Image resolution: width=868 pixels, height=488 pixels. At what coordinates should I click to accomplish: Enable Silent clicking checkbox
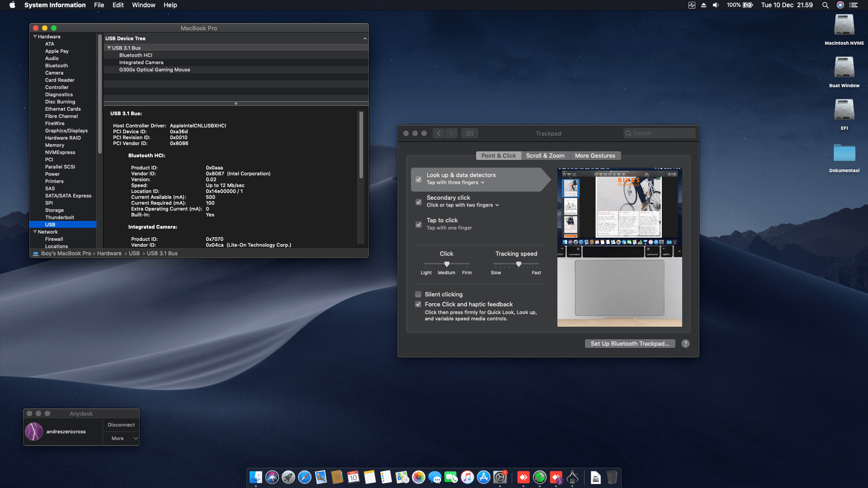[x=418, y=294]
